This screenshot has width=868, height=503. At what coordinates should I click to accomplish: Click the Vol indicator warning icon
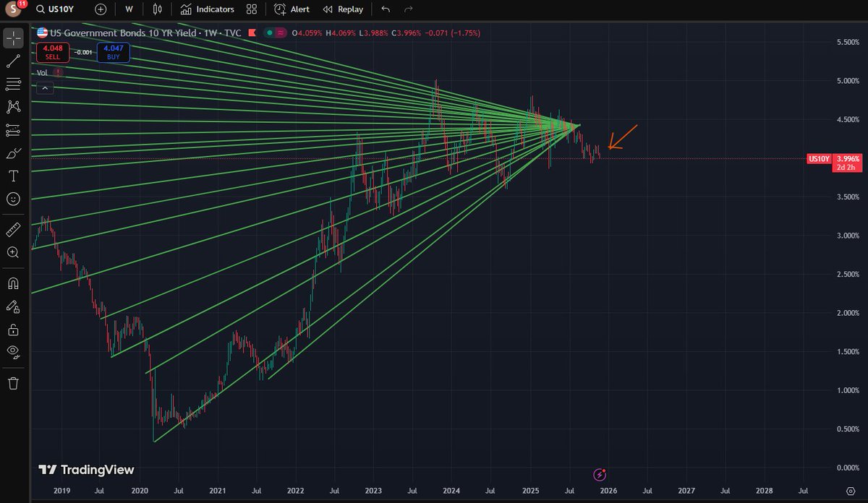(58, 72)
